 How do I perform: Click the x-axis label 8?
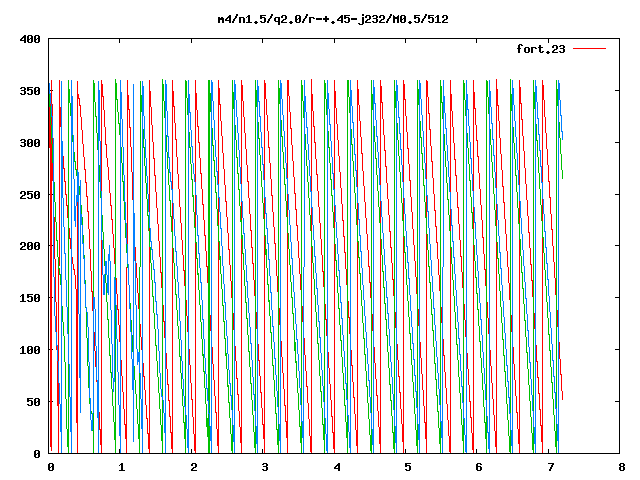tap(622, 467)
